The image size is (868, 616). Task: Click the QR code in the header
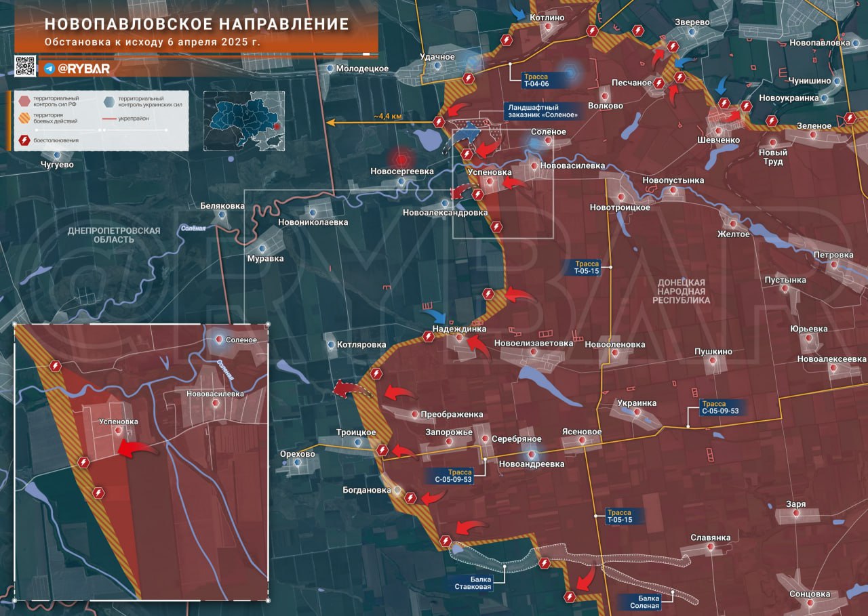click(25, 66)
